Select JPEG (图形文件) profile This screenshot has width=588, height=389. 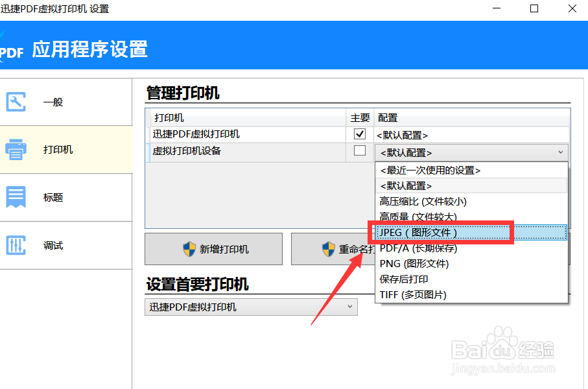pyautogui.click(x=471, y=233)
